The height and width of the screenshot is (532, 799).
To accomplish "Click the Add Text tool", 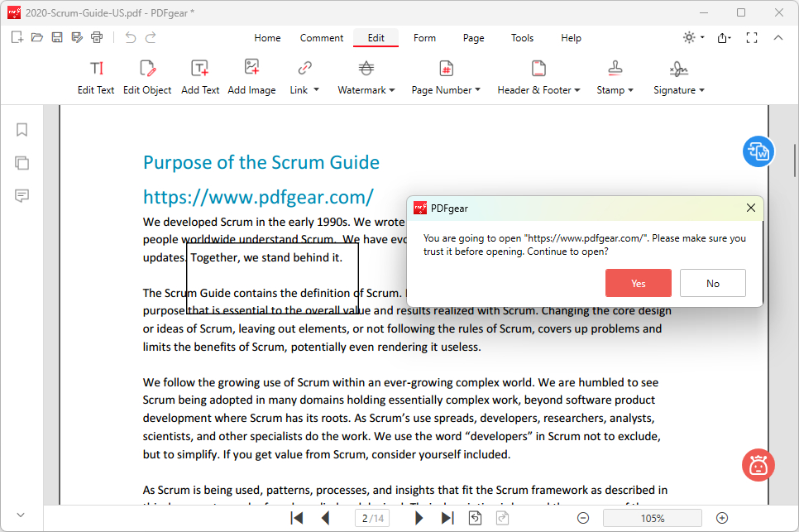I will [200, 77].
